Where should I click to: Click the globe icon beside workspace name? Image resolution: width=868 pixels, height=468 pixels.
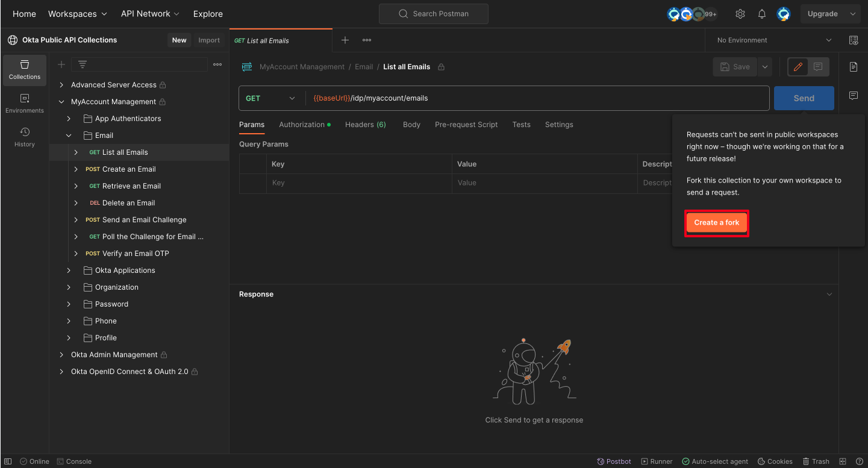tap(13, 40)
